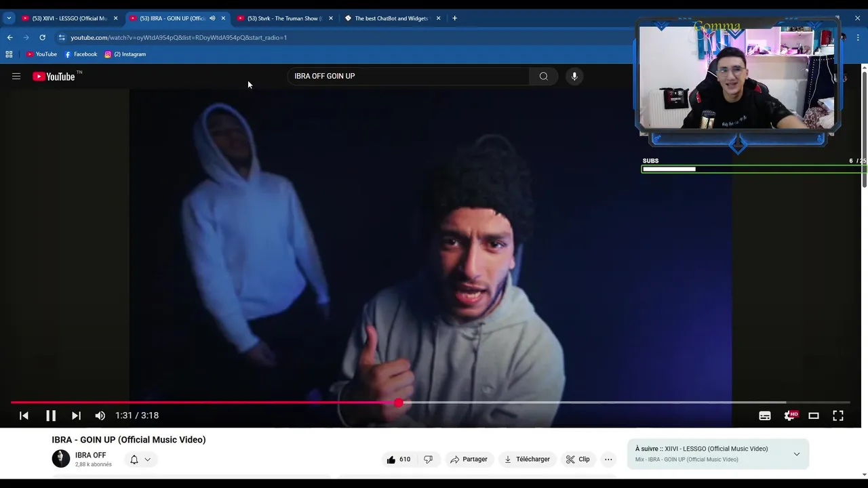This screenshot has height=488, width=868.
Task: Open more actions three-dot menu
Action: [x=608, y=460]
